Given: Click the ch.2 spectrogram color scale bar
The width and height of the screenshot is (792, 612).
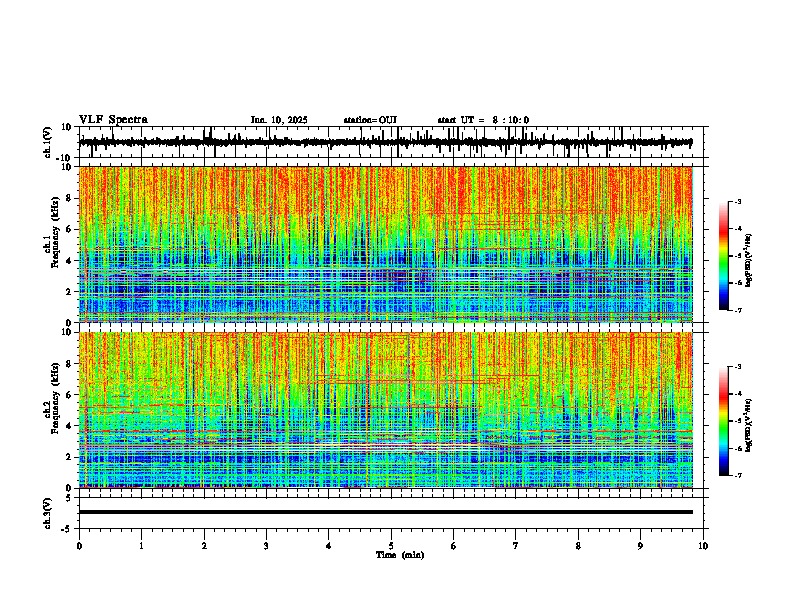Looking at the screenshot, I should [723, 421].
